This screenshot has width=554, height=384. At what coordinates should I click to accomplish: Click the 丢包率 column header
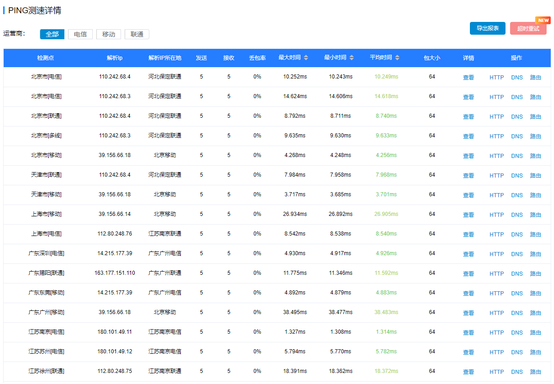pos(257,58)
